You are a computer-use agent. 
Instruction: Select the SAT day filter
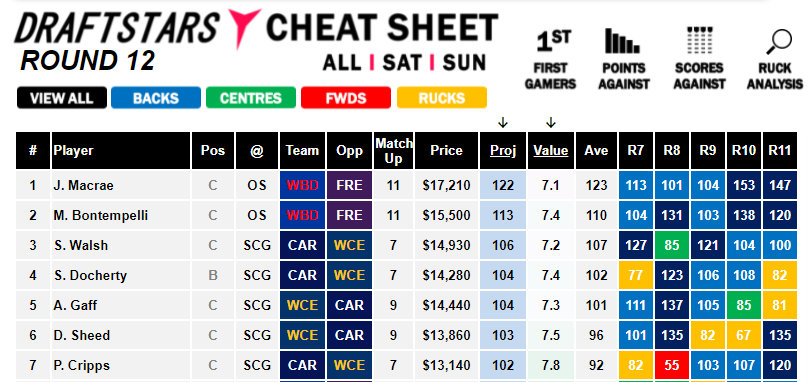[x=402, y=62]
